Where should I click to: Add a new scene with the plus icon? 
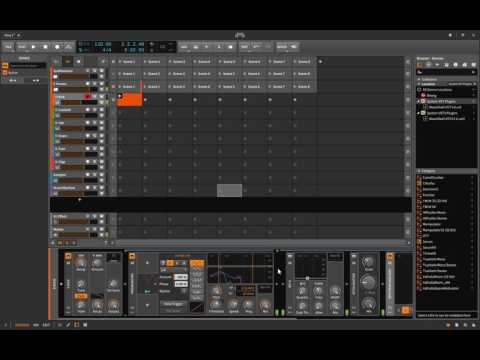320,62
